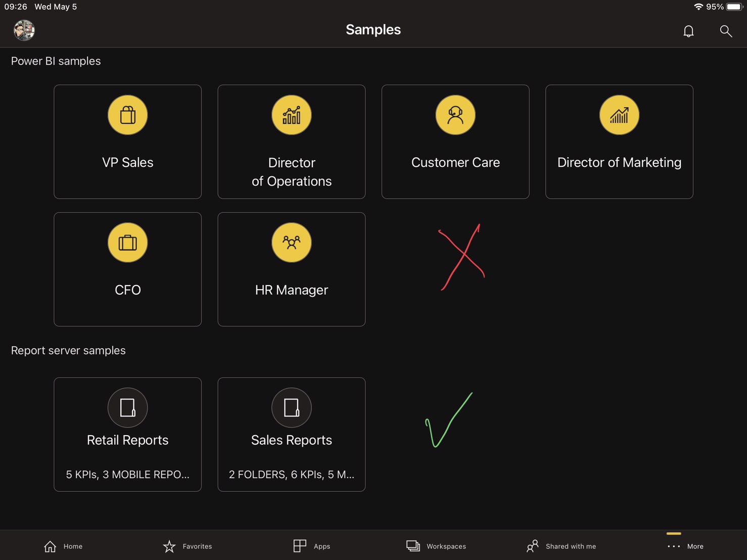Tap the 'Wed May 5' date
Viewport: 747px width, 560px height.
(x=56, y=7)
